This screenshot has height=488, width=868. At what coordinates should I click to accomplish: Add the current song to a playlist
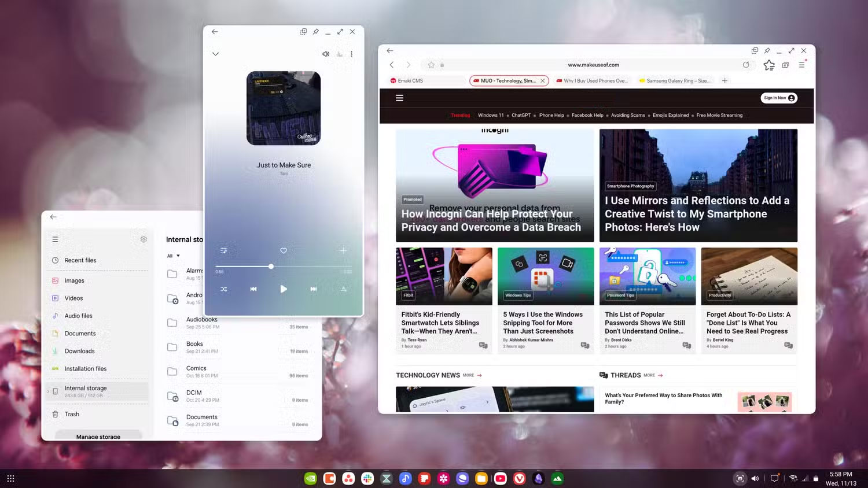343,250
